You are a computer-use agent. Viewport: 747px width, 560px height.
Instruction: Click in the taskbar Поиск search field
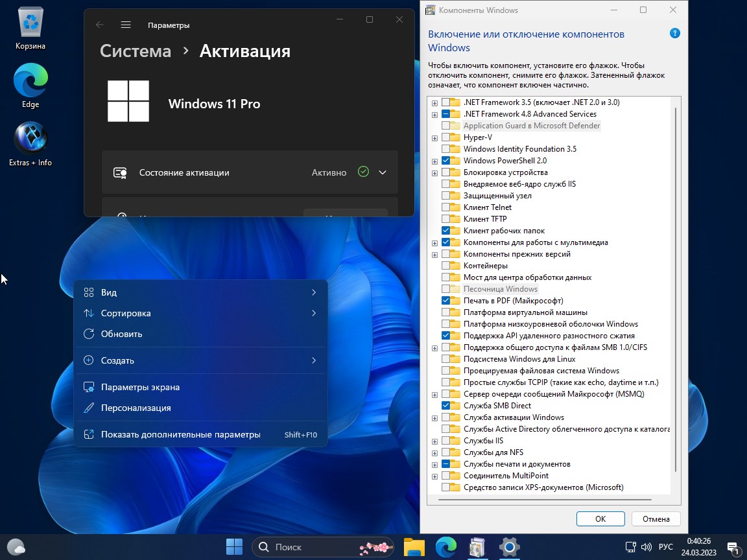click(x=322, y=547)
